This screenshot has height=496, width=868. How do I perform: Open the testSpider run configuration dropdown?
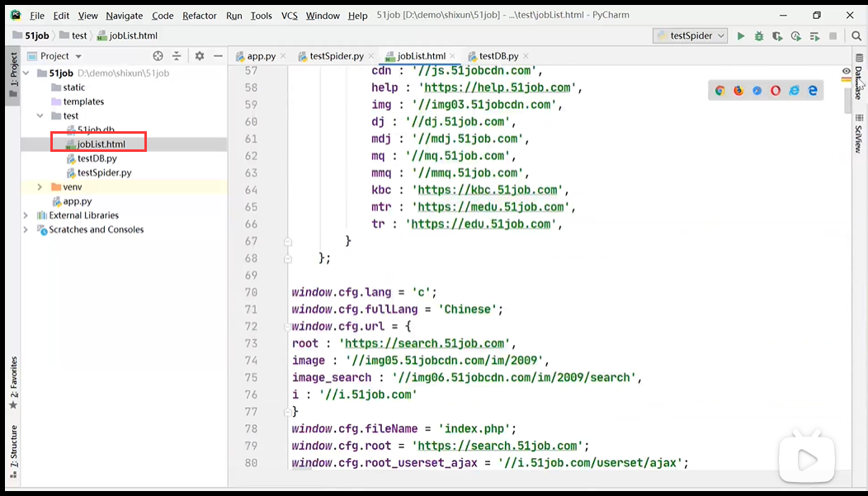[691, 36]
